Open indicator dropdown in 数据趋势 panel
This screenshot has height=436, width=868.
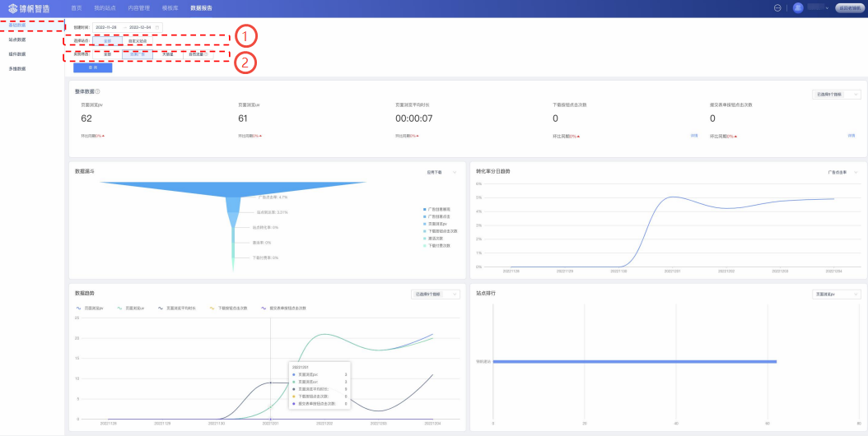[435, 295]
